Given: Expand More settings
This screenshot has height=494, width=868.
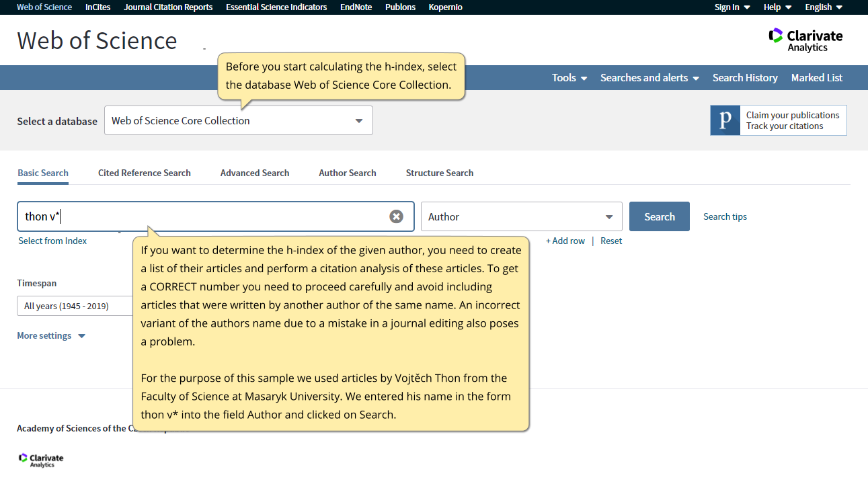Looking at the screenshot, I should [x=51, y=335].
